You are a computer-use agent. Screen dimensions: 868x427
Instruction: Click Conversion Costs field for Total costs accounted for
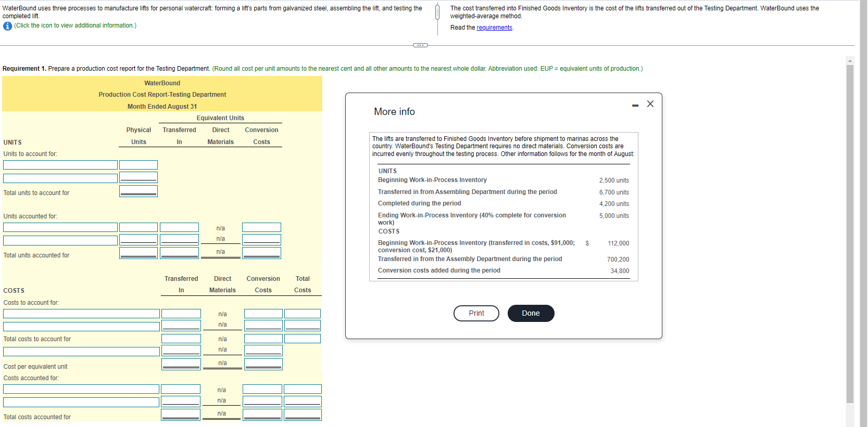pos(262,415)
